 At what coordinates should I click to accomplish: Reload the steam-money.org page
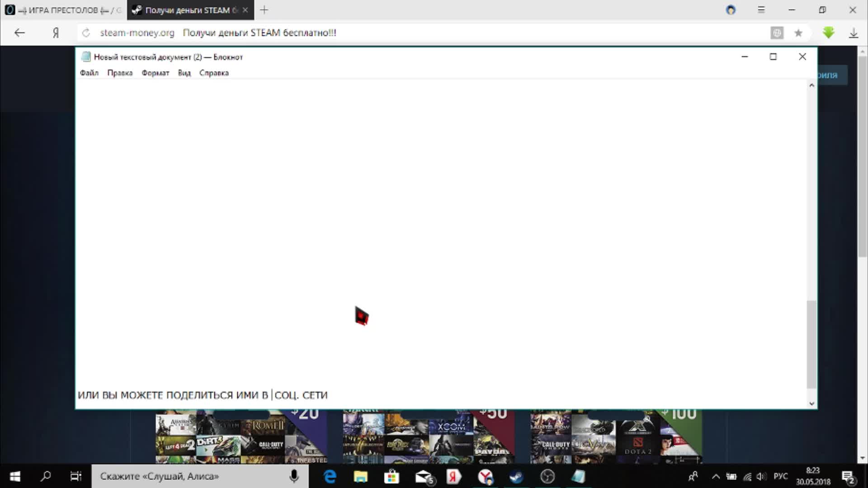tap(86, 33)
